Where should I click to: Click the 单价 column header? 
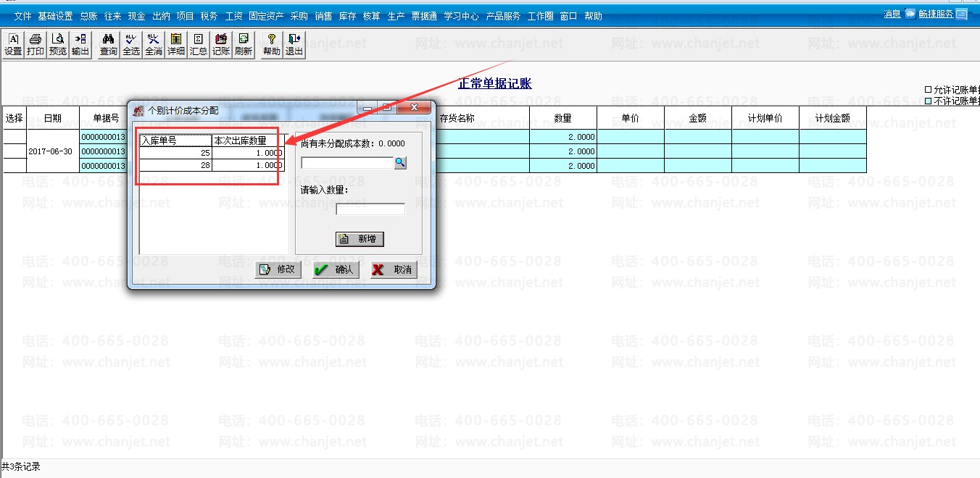(x=631, y=118)
